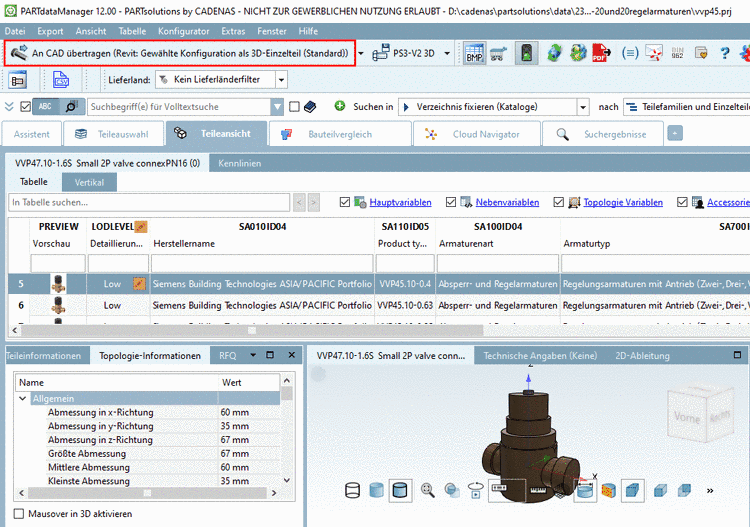Image resolution: width=750 pixels, height=527 pixels.
Task: Click the globe refresh update icon
Action: [554, 53]
